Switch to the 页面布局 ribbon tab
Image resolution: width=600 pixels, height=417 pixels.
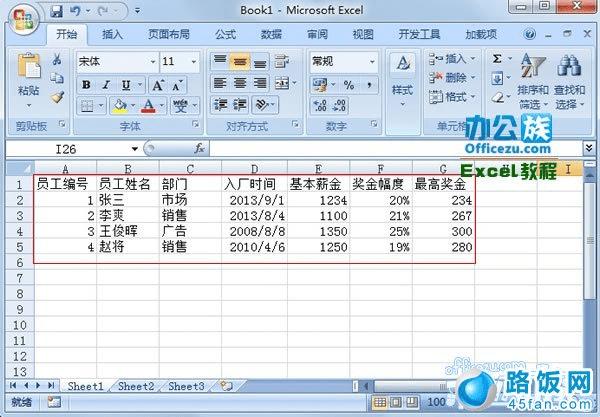[169, 34]
